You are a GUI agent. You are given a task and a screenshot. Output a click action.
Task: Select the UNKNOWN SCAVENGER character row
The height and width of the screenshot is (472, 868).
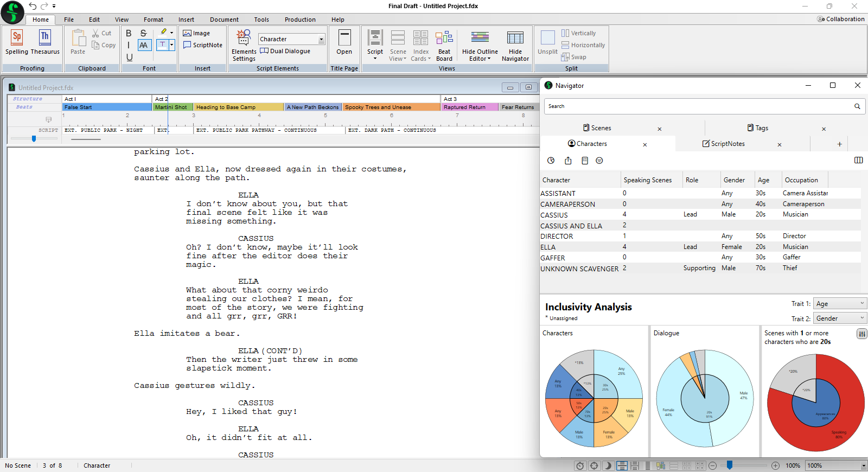coord(700,268)
